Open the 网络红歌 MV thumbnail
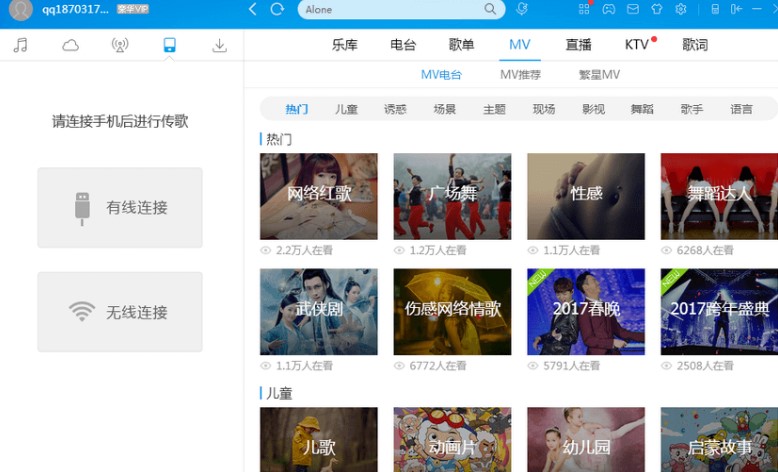 tap(319, 196)
